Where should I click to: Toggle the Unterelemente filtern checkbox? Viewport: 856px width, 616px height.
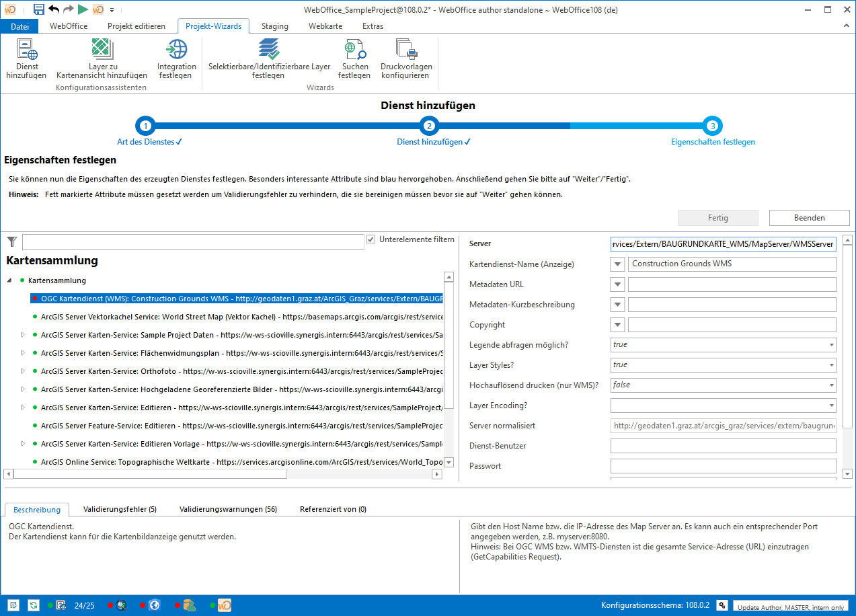pyautogui.click(x=371, y=239)
